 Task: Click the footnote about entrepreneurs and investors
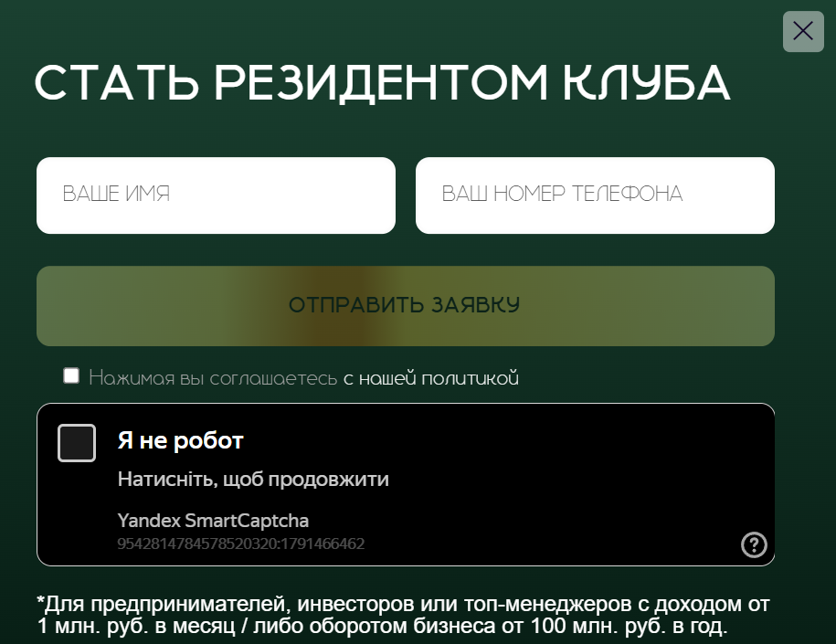403,615
